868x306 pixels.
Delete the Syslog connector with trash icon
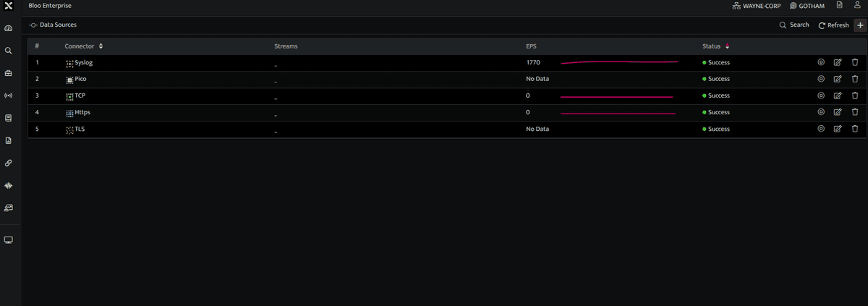tap(855, 62)
